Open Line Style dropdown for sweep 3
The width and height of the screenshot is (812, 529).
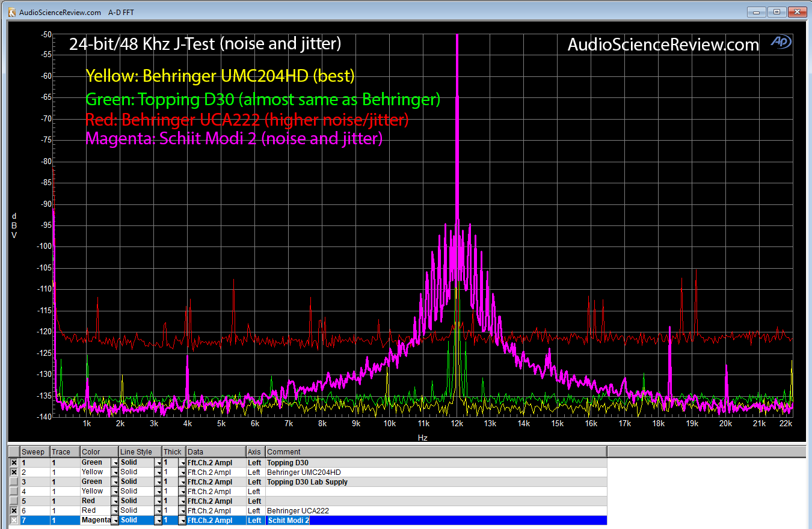click(158, 482)
